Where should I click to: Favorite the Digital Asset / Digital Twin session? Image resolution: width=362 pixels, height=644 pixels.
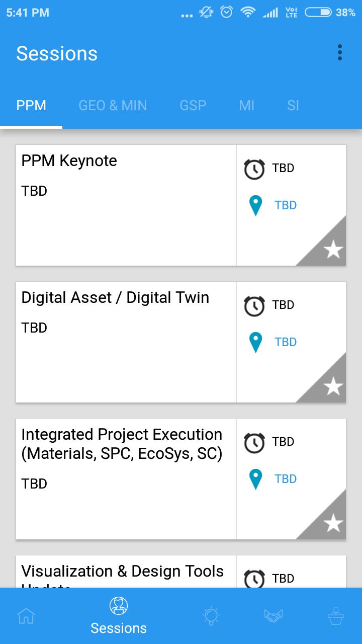click(333, 386)
